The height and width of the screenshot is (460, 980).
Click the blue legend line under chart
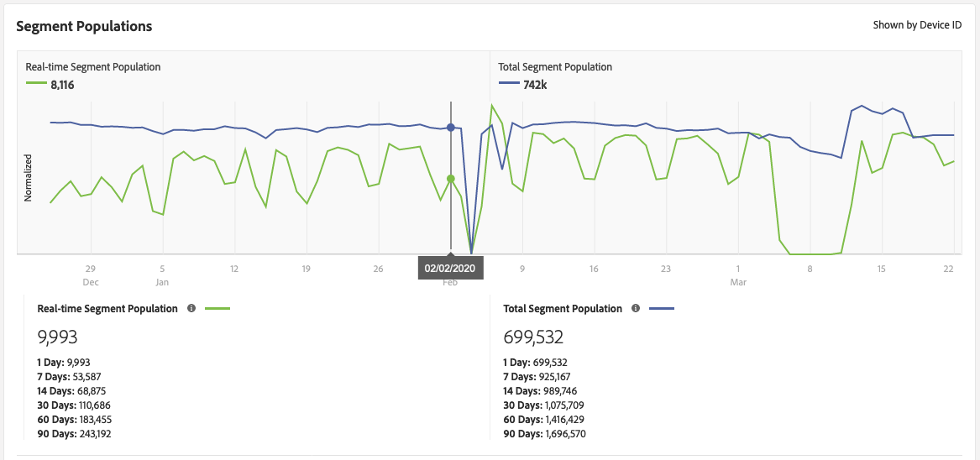pos(660,309)
